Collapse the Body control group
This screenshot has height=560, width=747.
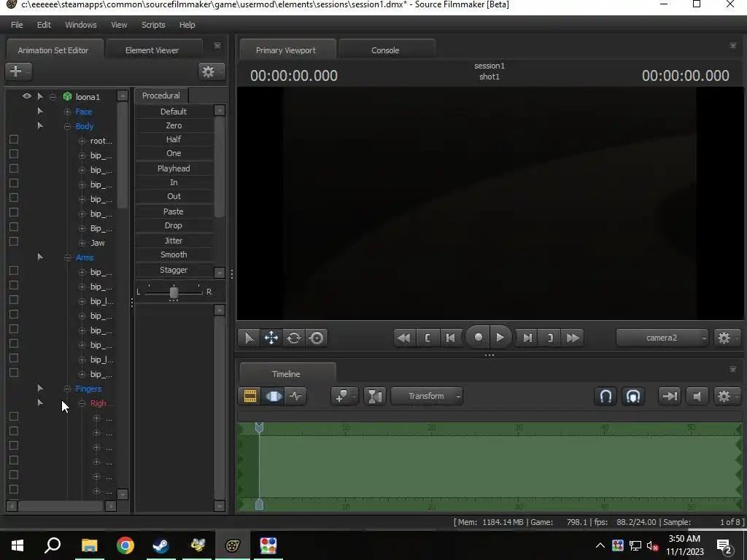(67, 126)
